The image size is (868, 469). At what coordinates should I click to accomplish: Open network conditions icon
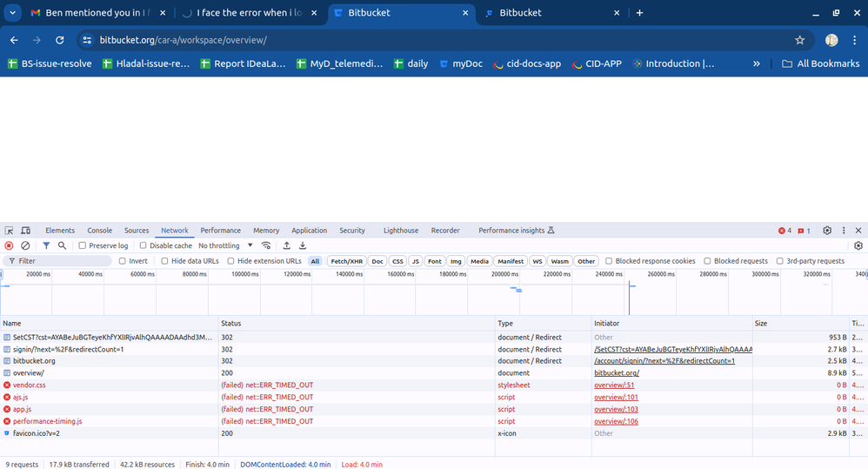266,245
